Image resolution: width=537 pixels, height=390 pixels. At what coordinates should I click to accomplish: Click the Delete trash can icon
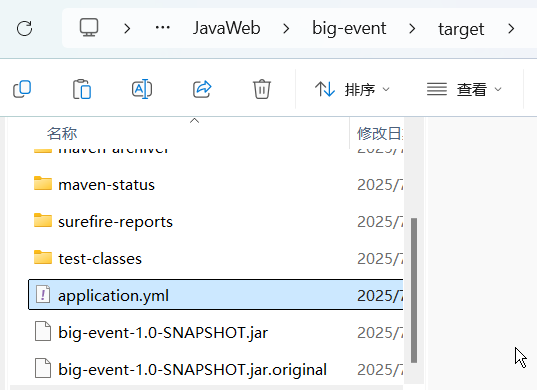coord(262,89)
